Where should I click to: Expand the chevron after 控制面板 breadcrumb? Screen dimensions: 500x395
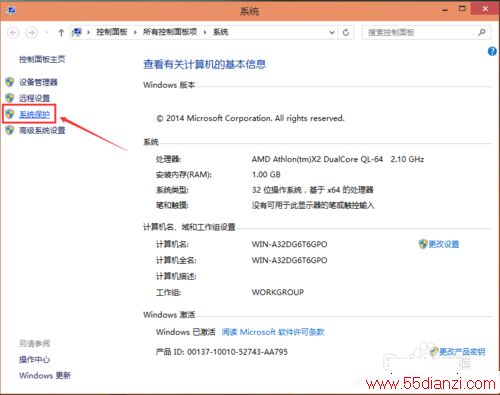(x=135, y=32)
